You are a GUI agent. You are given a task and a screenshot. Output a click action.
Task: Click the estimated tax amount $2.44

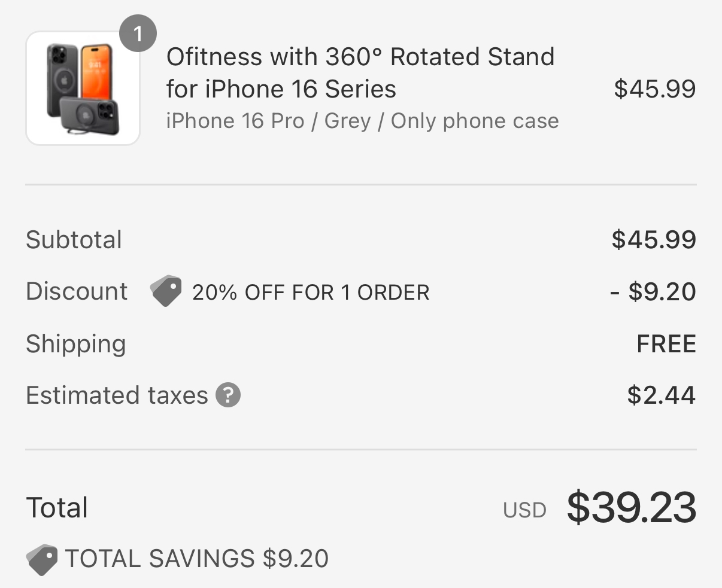tap(661, 395)
